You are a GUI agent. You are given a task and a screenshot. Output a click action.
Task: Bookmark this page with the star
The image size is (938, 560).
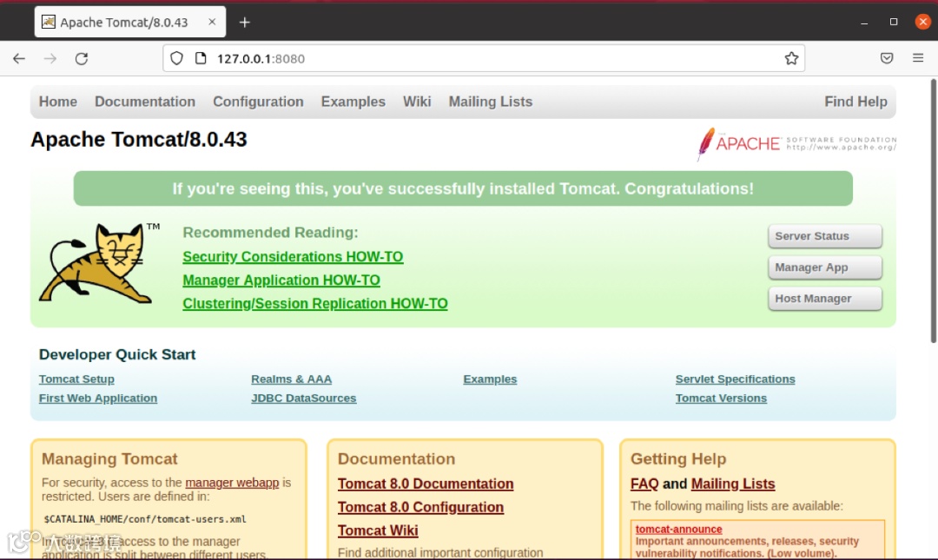pyautogui.click(x=791, y=58)
